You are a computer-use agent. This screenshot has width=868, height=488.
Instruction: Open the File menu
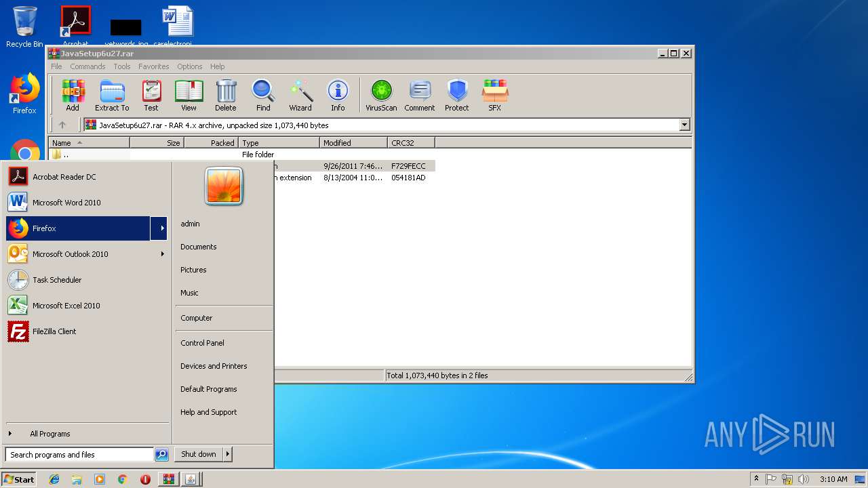(56, 66)
